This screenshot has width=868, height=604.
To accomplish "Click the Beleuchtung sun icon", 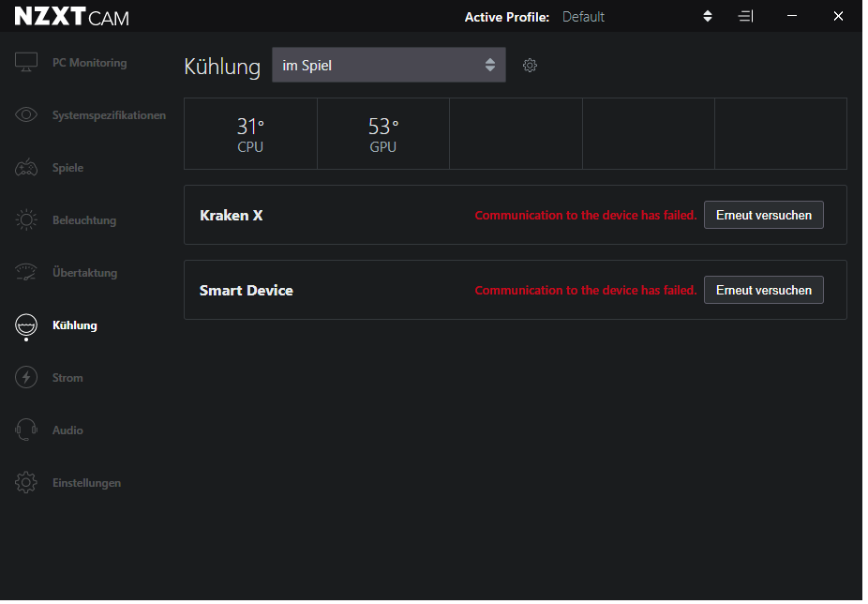I will coord(26,220).
